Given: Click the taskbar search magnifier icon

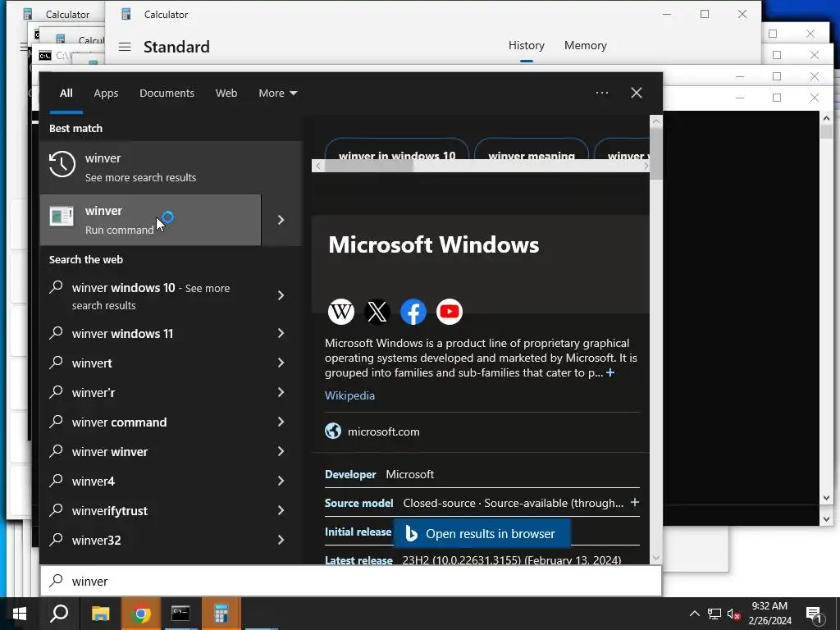Looking at the screenshot, I should [x=59, y=614].
